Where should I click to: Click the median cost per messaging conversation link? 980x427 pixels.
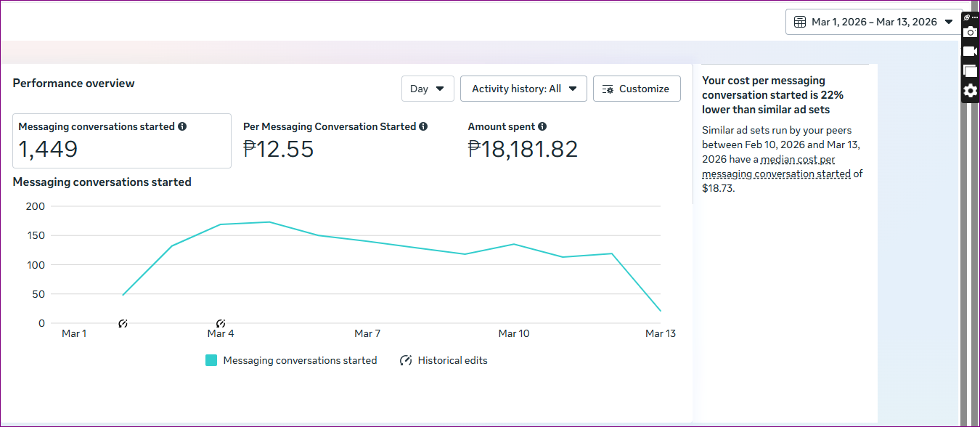[797, 160]
